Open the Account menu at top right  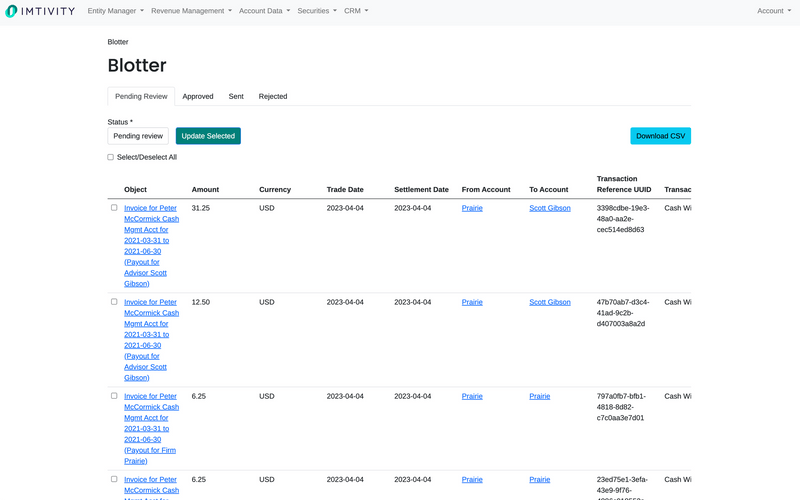(773, 11)
